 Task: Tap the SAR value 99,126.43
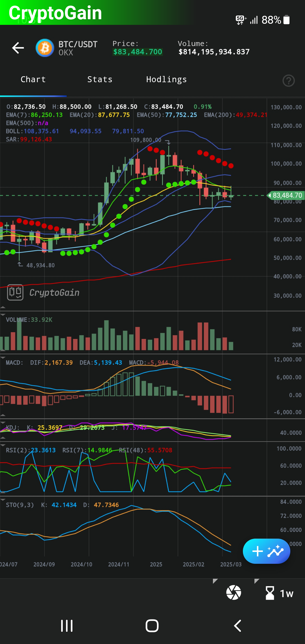(36, 139)
